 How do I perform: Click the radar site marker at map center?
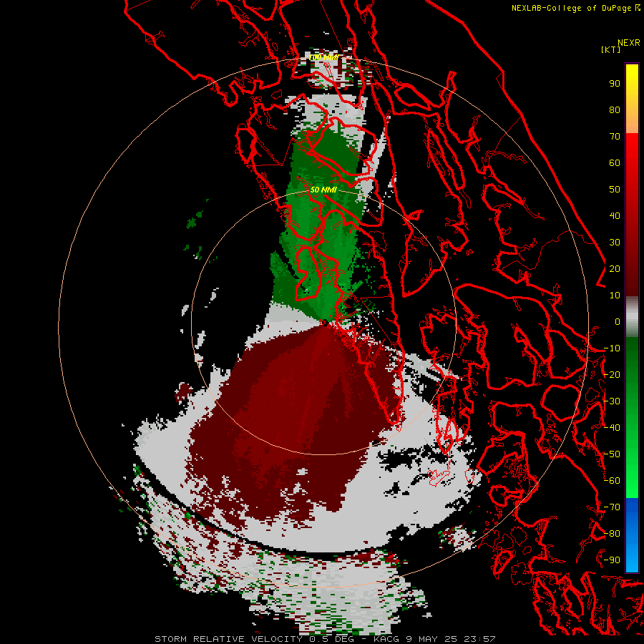[x=324, y=323]
